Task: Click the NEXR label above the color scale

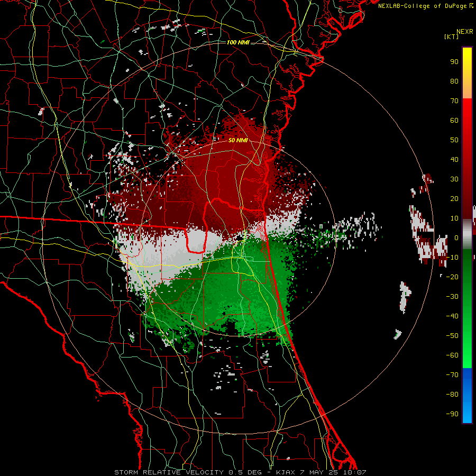Action: [x=465, y=32]
